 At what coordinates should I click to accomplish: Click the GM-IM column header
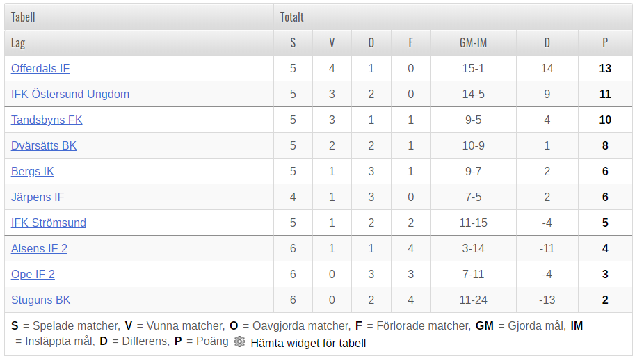click(473, 42)
